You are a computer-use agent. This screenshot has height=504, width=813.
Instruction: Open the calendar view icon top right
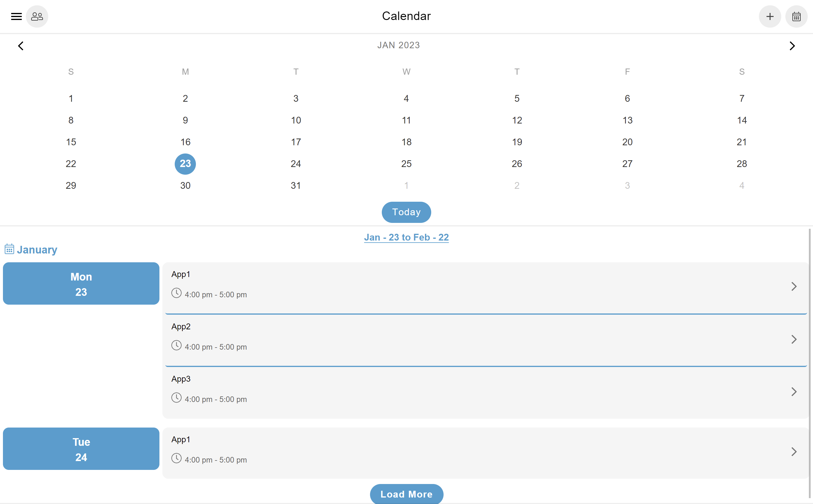[796, 16]
